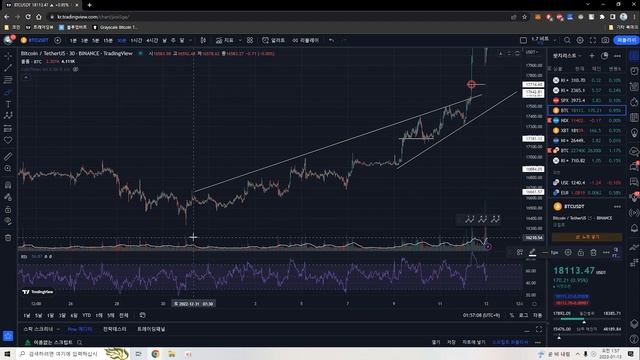Open the line color pencil swatch in drawing toolbar

532,253
